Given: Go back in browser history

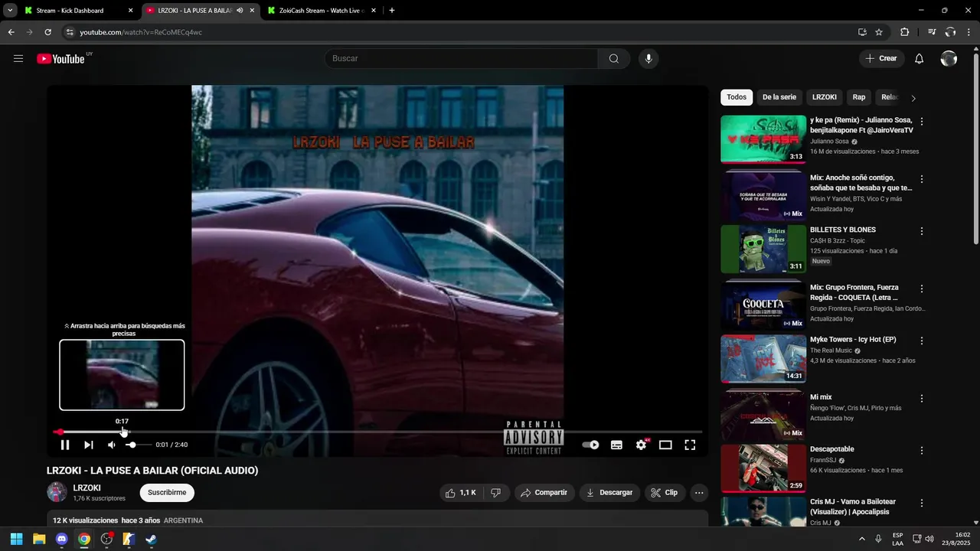Looking at the screenshot, I should coord(11,32).
